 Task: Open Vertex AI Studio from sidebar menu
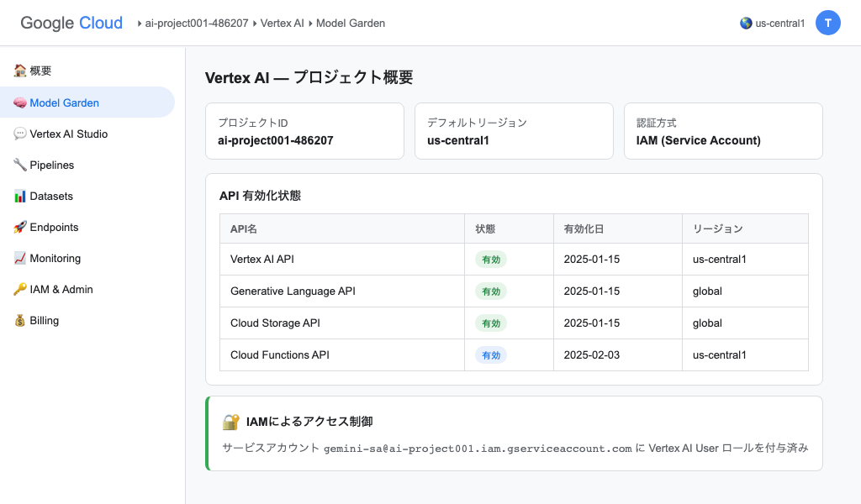[x=67, y=133]
